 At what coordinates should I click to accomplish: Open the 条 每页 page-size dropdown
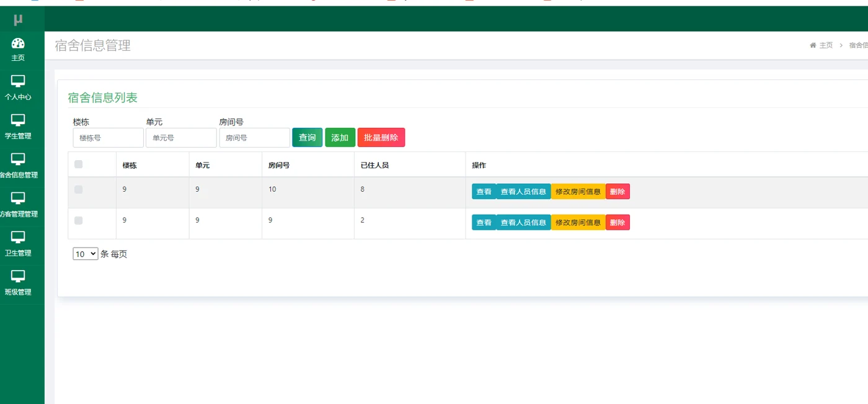coord(86,254)
